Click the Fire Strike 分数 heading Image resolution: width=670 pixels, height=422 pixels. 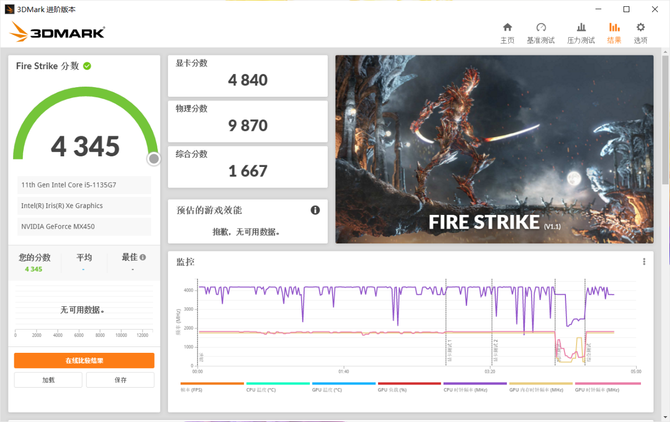tap(47, 66)
